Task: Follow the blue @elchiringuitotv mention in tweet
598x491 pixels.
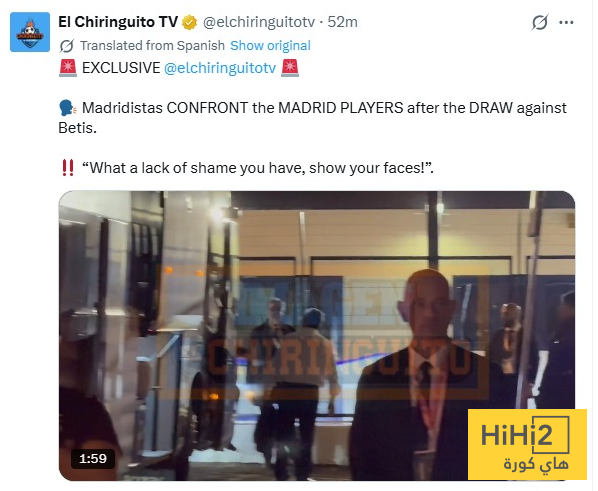Action: [220, 68]
